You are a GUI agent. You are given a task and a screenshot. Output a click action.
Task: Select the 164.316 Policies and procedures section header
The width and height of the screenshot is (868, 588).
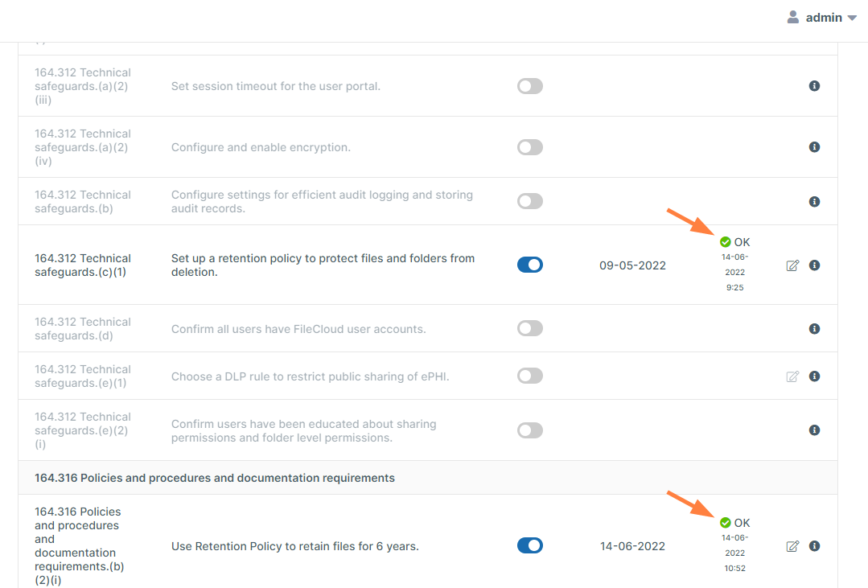pos(215,478)
